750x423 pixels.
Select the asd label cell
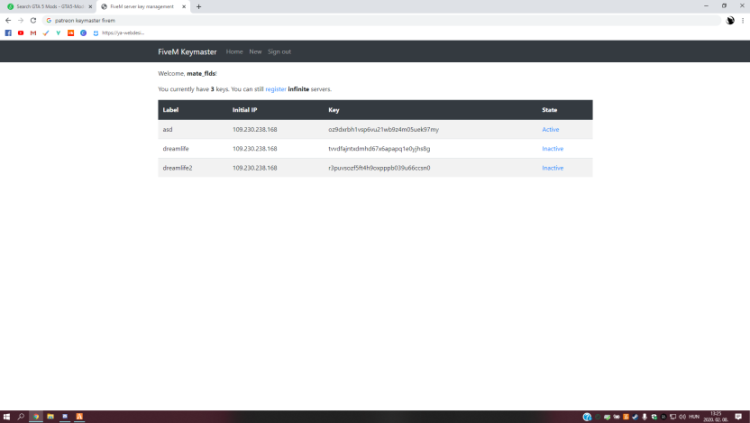pos(167,130)
